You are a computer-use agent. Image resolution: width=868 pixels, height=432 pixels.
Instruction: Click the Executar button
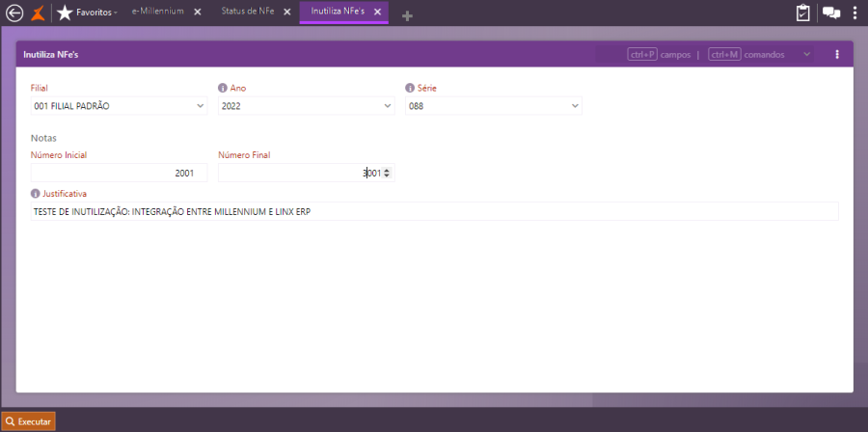click(29, 421)
